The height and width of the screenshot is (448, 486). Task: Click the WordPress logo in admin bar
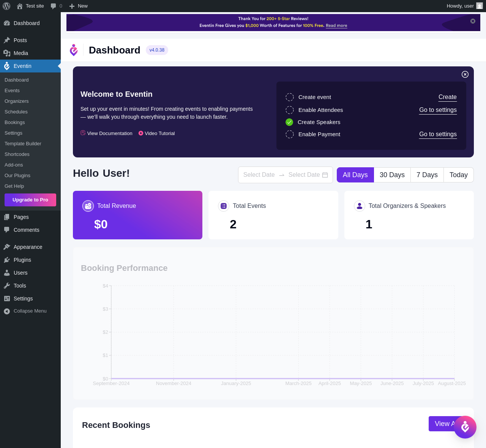(6, 6)
